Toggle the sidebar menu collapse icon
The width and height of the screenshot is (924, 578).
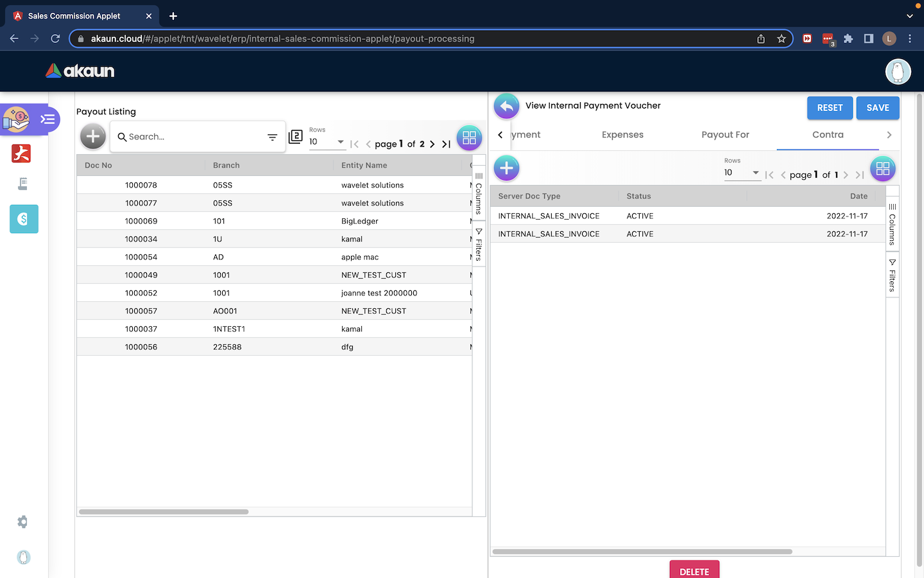click(x=47, y=119)
